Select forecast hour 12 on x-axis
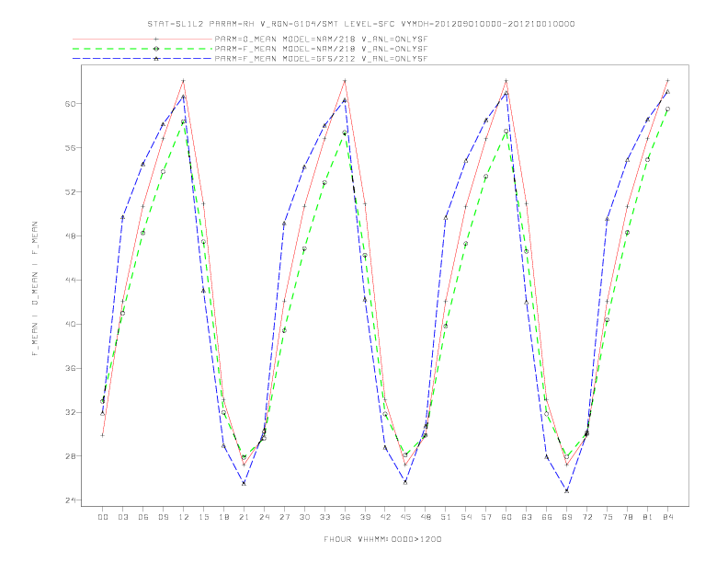This screenshot has height=563, width=728. (x=184, y=517)
